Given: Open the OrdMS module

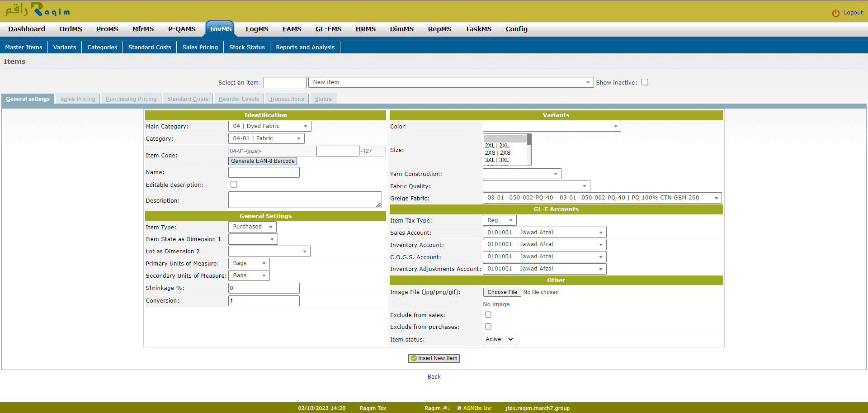Looking at the screenshot, I should [71, 29].
